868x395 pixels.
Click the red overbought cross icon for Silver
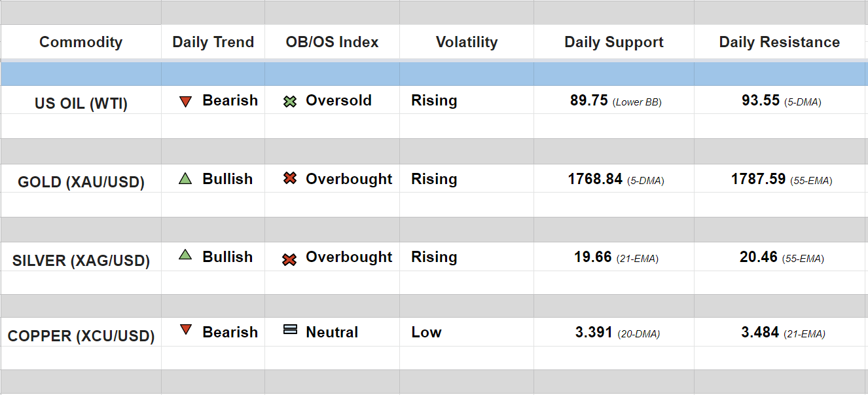pos(289,259)
